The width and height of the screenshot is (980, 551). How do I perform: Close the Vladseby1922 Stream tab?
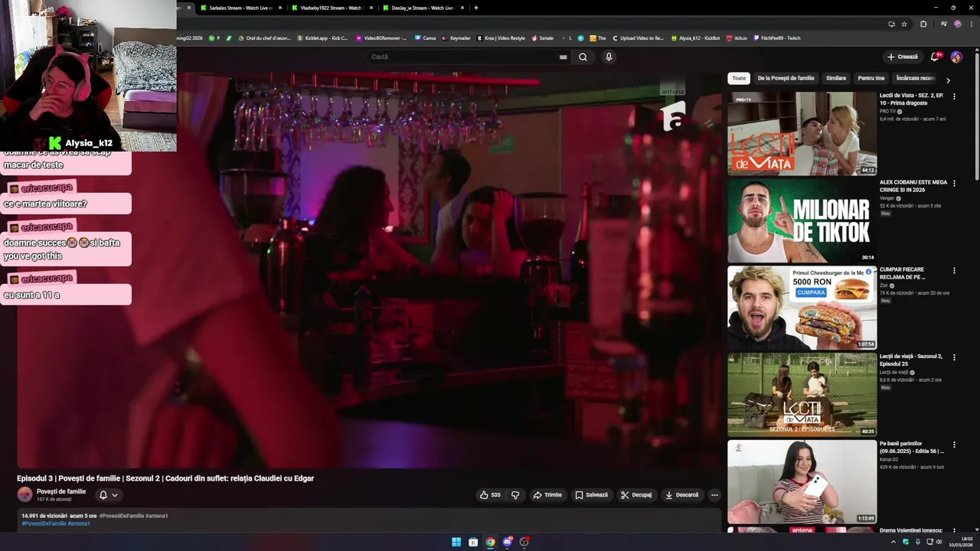click(x=371, y=8)
